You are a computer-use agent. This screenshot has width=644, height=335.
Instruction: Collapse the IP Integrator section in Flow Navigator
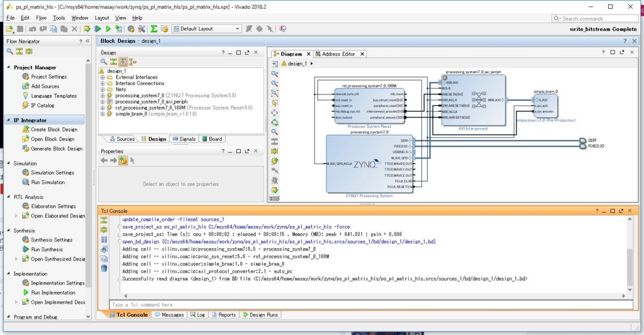(8, 120)
